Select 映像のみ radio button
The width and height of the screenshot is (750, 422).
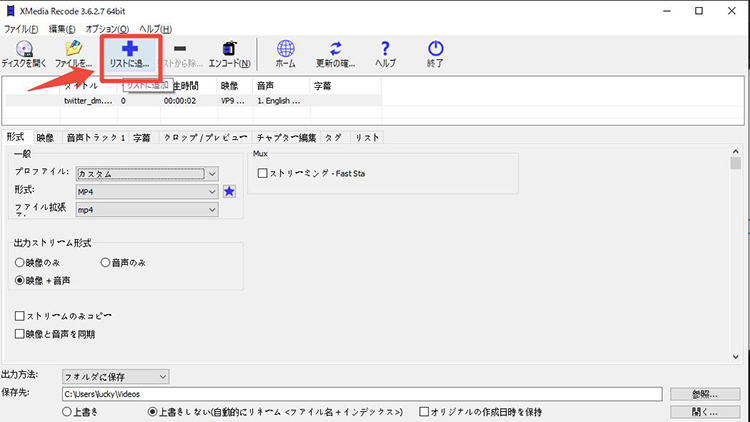click(x=19, y=262)
